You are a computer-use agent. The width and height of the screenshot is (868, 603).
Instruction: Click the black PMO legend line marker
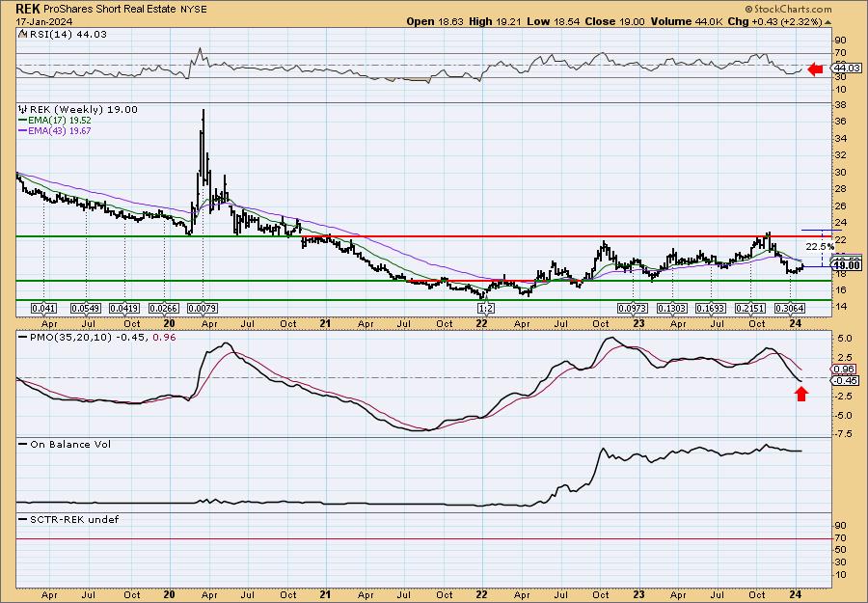[x=23, y=337]
